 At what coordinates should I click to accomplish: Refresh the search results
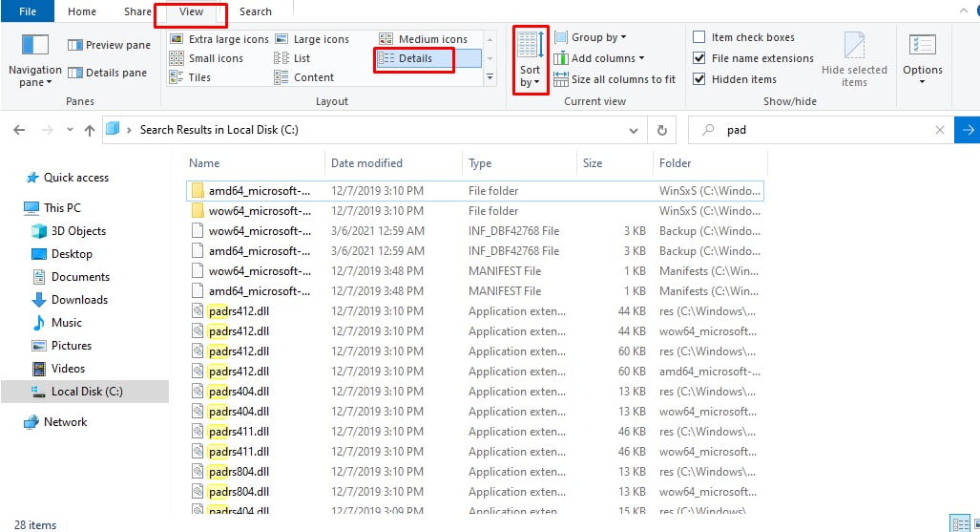click(x=662, y=130)
